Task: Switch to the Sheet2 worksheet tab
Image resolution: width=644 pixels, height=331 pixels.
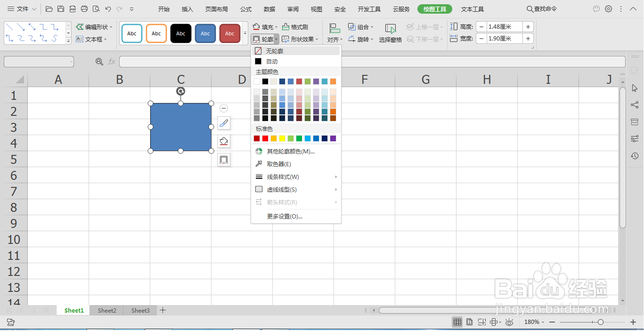Action: 106,310
